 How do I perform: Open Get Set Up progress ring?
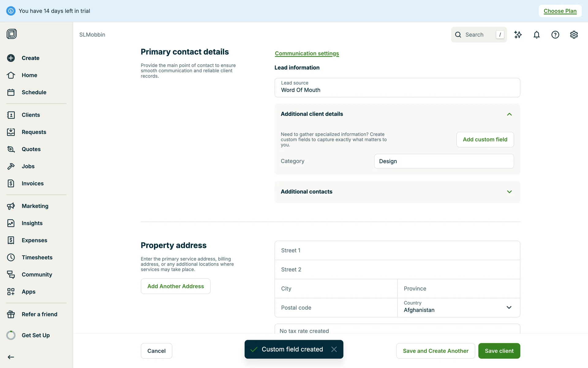[11, 335]
